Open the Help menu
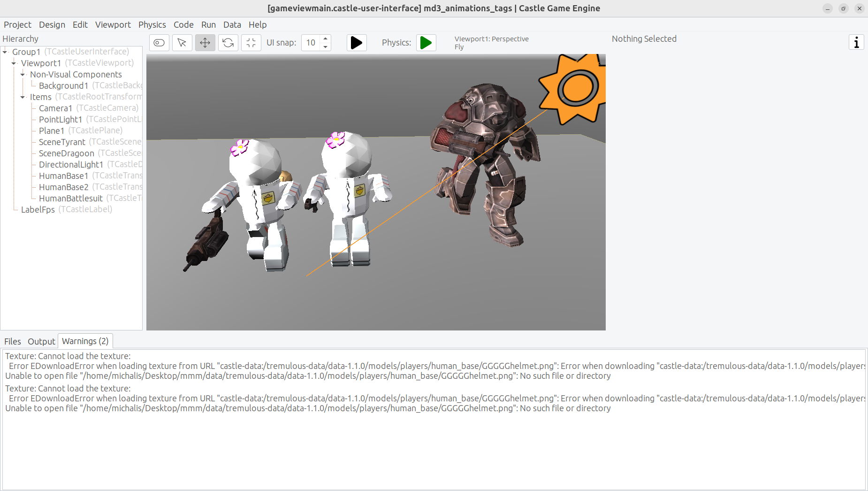This screenshot has height=491, width=868. tap(258, 24)
